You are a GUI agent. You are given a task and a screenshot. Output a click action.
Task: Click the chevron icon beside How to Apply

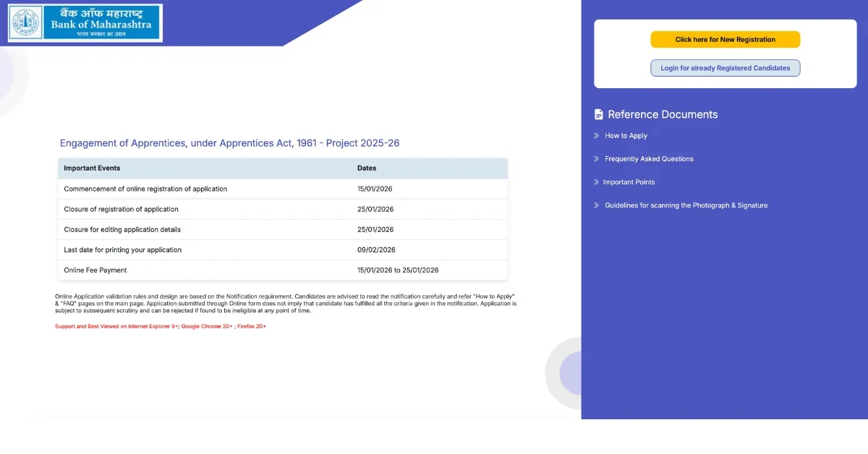tap(597, 136)
